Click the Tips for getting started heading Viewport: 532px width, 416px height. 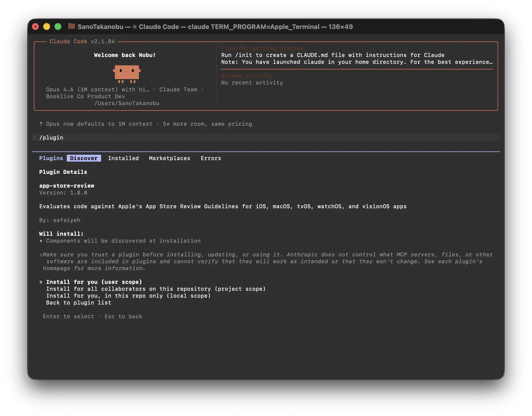click(x=262, y=48)
